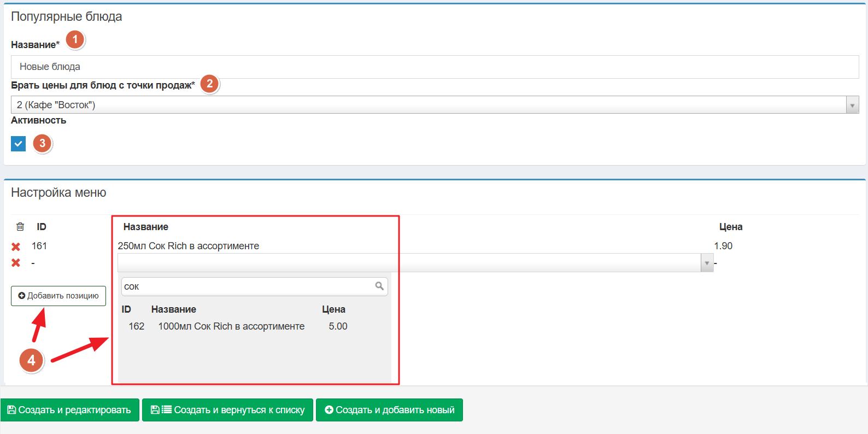Image resolution: width=868 pixels, height=434 pixels.
Task: Click the result ID 162
Action: [x=136, y=326]
